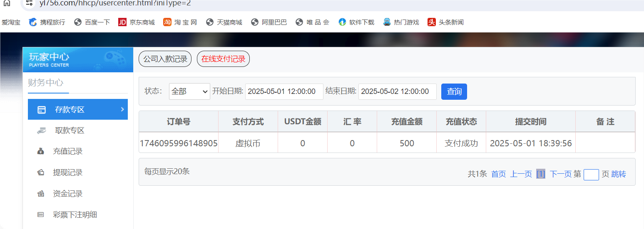
Task: Click the 充值状态 column header
Action: coord(461,122)
